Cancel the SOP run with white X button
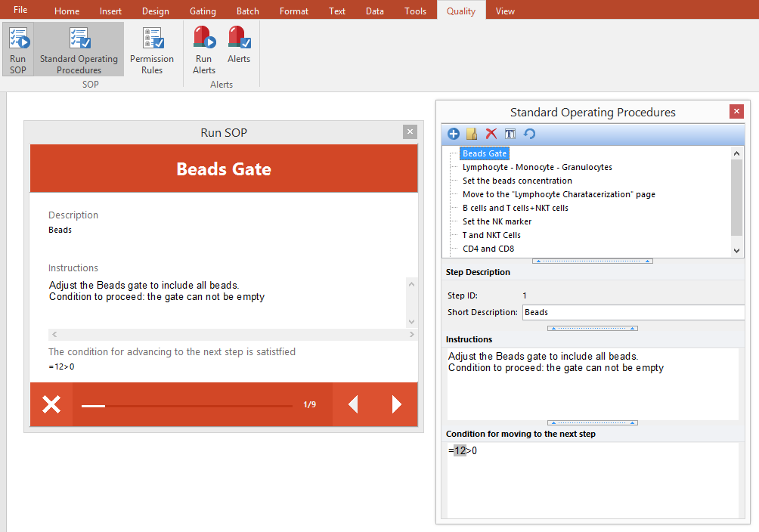This screenshot has width=759, height=532. click(x=51, y=404)
